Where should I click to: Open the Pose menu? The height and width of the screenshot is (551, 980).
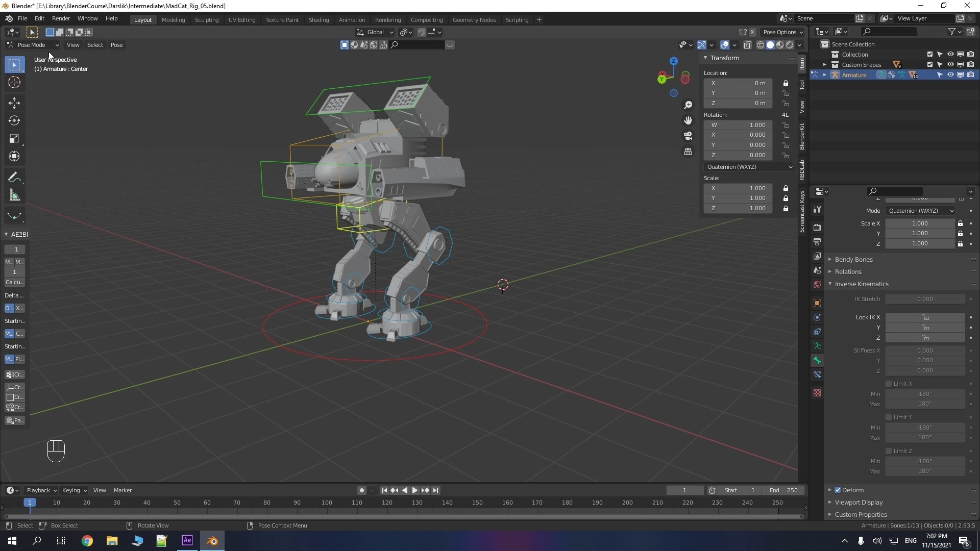point(116,45)
